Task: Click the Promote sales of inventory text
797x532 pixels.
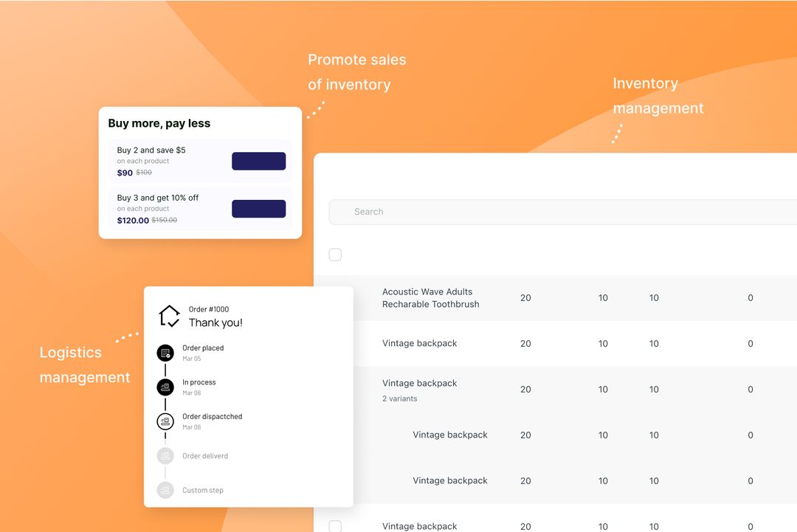Action: pos(357,72)
